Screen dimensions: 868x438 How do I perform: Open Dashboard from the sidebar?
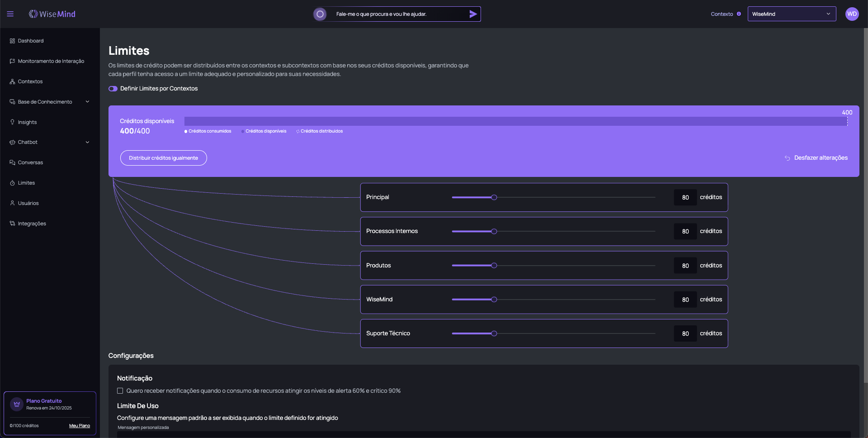click(30, 41)
